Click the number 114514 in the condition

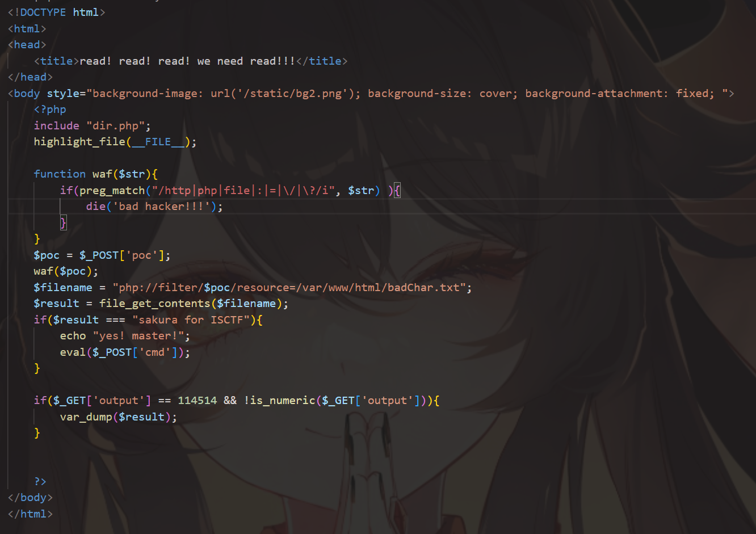(197, 401)
